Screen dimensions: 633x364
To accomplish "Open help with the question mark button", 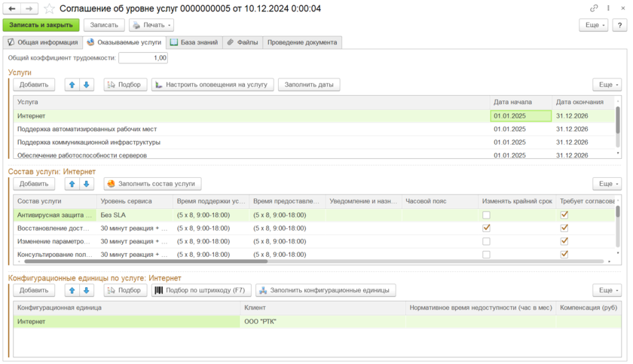I will pyautogui.click(x=619, y=25).
